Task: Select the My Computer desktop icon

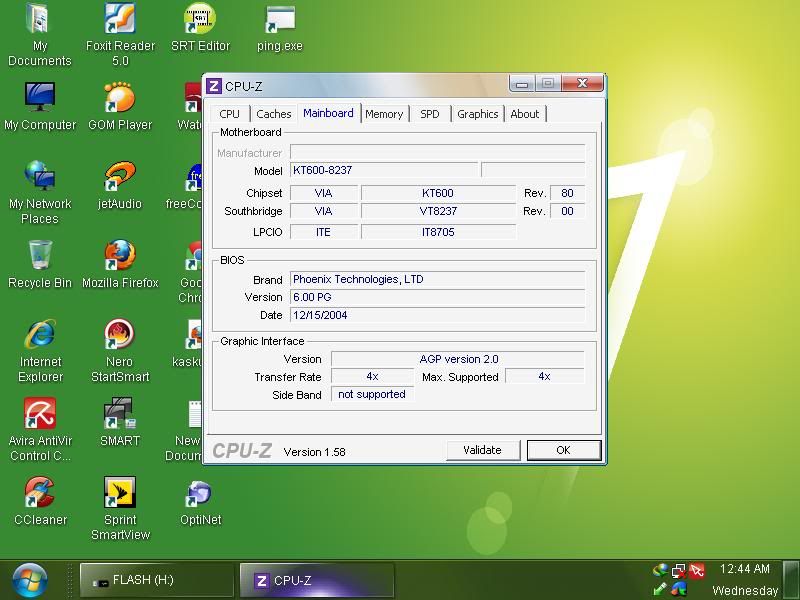Action: 40,106
